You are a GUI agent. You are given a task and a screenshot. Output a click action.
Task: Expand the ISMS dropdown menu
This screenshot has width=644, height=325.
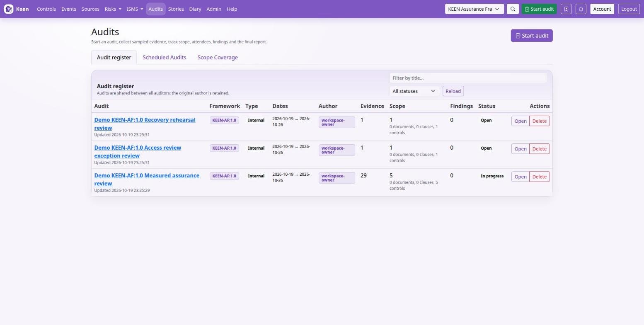pyautogui.click(x=135, y=9)
